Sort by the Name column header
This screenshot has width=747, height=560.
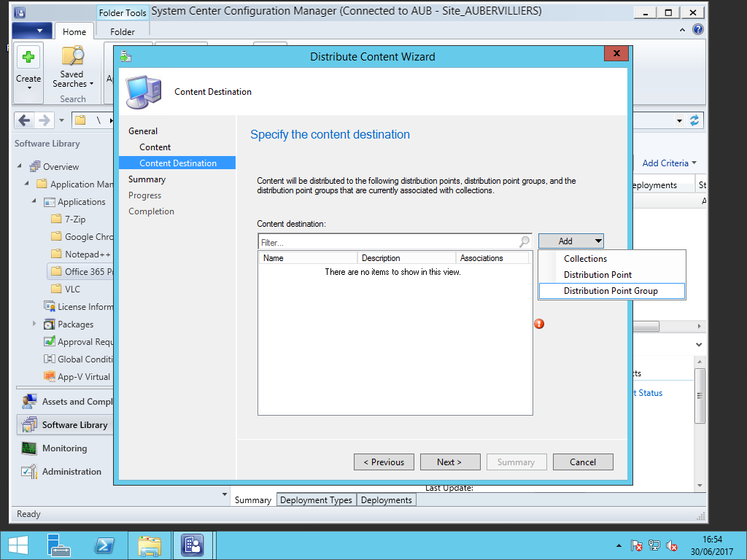(x=309, y=257)
